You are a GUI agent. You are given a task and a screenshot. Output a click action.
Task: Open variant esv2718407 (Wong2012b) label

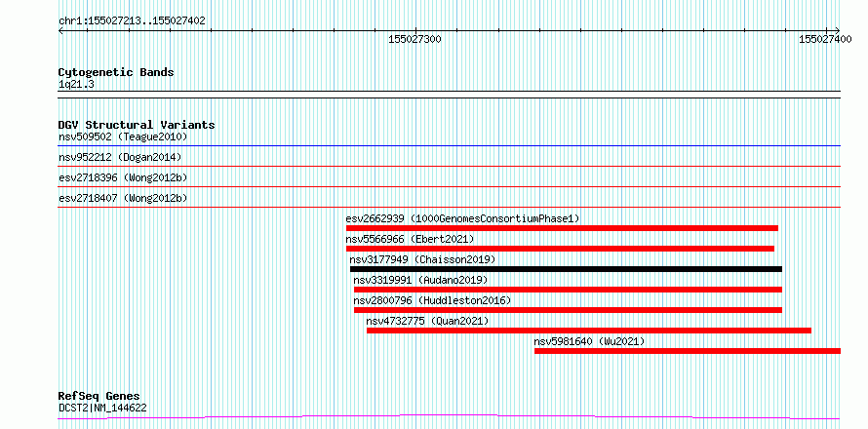tap(123, 198)
